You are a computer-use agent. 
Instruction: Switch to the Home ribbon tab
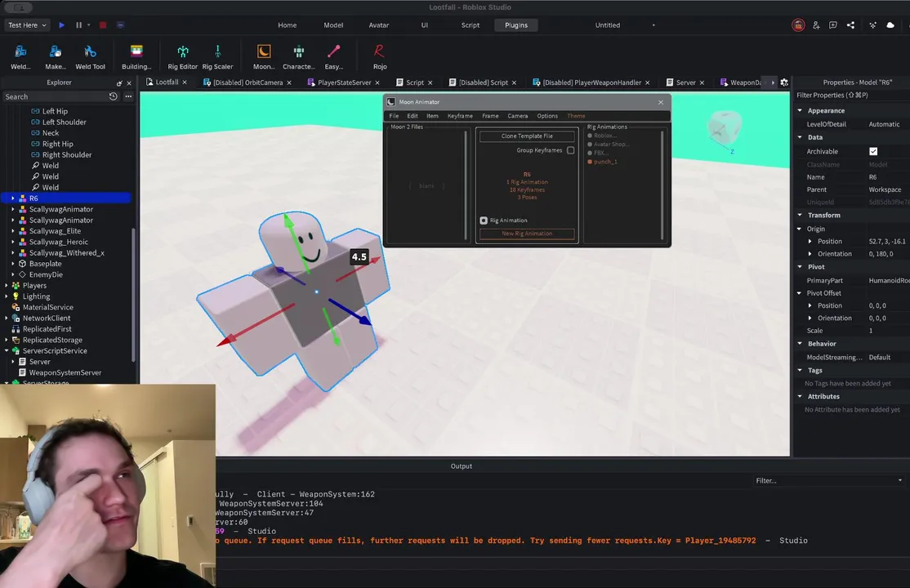point(288,25)
